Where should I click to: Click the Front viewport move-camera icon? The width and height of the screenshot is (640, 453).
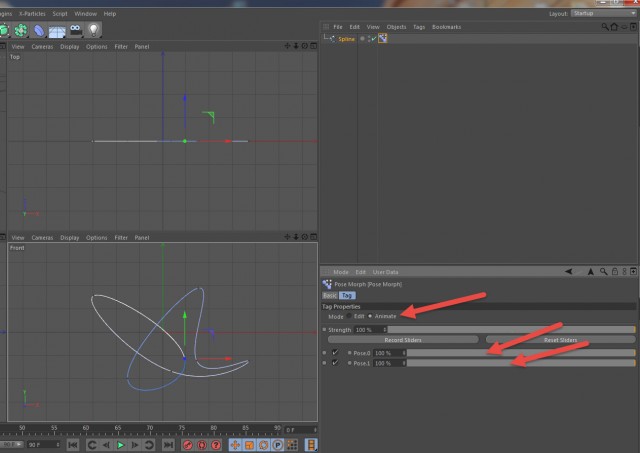point(287,237)
